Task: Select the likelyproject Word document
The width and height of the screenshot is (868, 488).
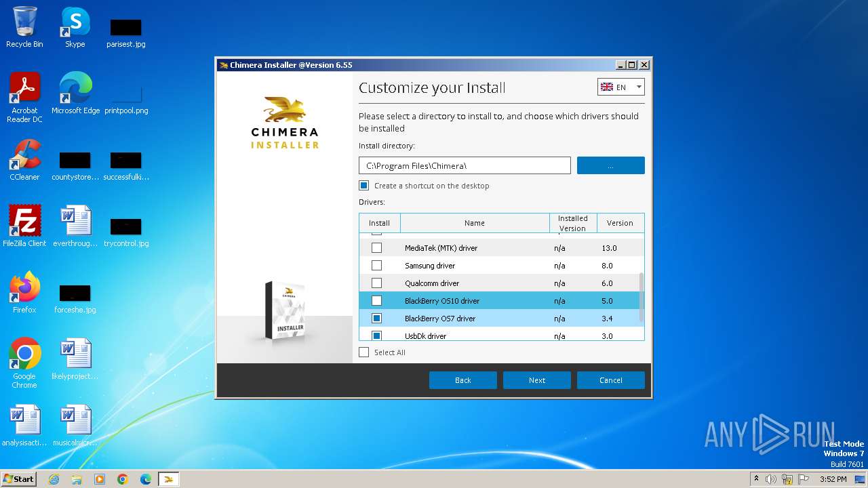Action: (75, 359)
